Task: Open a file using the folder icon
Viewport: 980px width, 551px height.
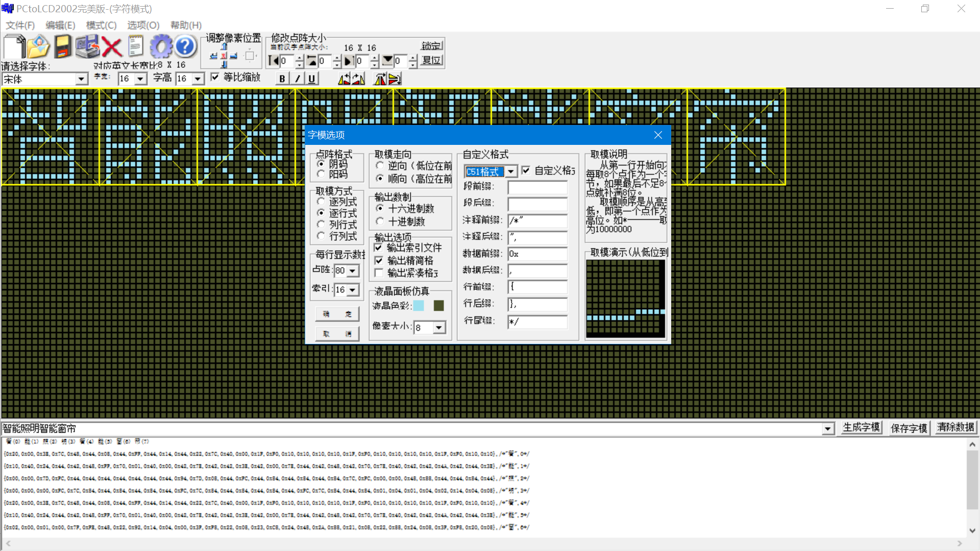Action: coord(38,47)
